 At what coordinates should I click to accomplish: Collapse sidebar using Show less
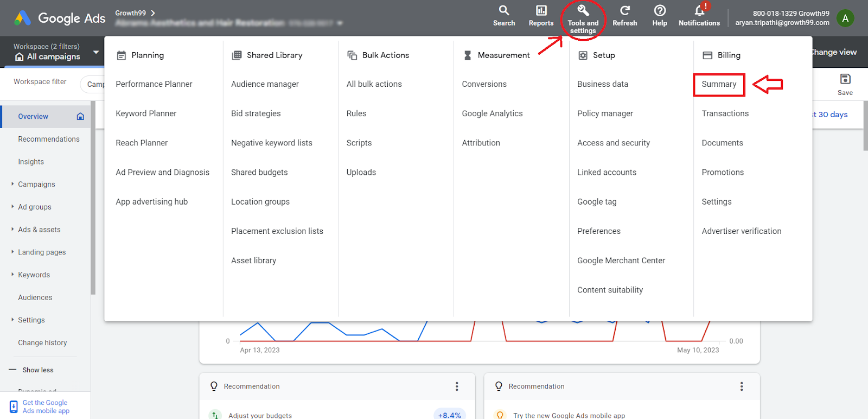pyautogui.click(x=31, y=370)
